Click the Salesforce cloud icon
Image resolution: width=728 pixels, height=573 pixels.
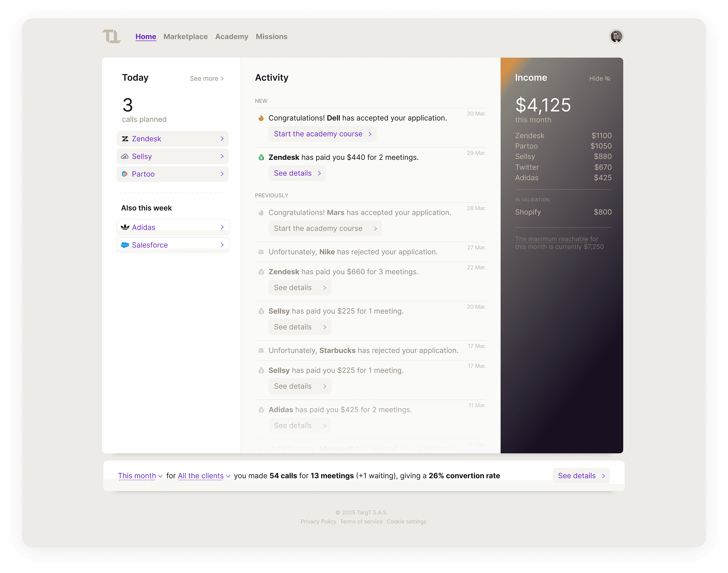(x=125, y=245)
